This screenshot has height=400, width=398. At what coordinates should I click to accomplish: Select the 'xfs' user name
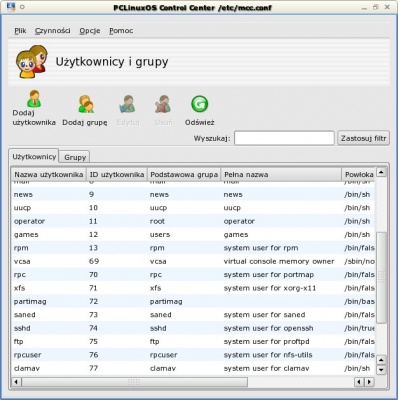pyautogui.click(x=19, y=288)
